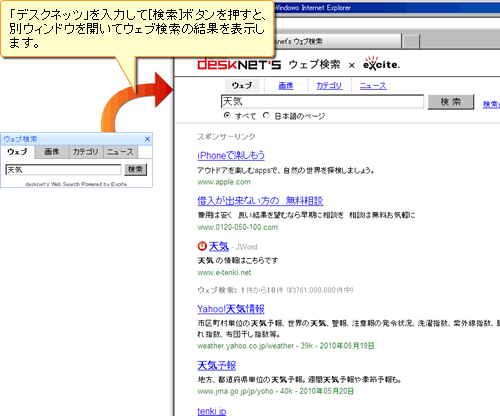Click the browser search box containing 天気

(x=322, y=101)
